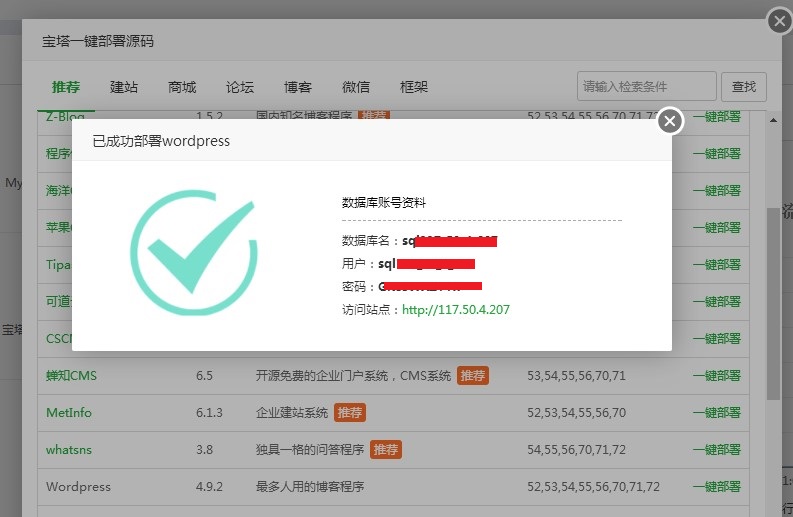Image resolution: width=793 pixels, height=517 pixels.
Task: Open the 微信 tab
Action: coord(356,87)
